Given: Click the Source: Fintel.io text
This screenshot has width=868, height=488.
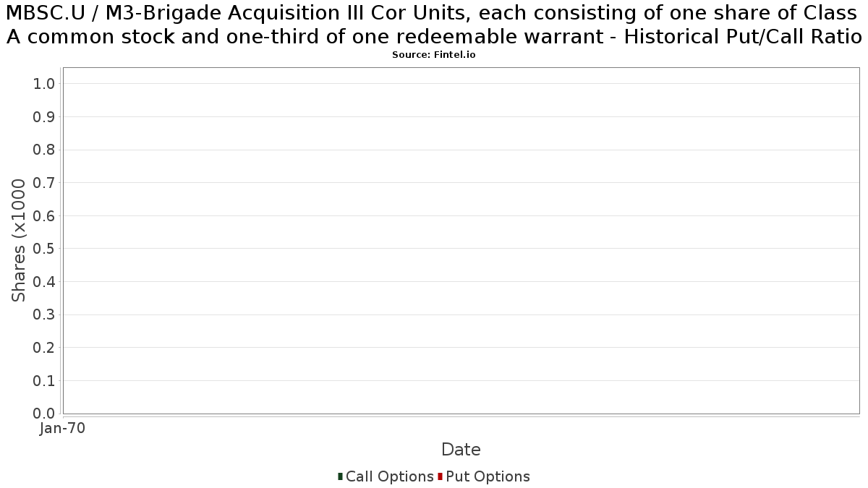Looking at the screenshot, I should pyautogui.click(x=434, y=55).
